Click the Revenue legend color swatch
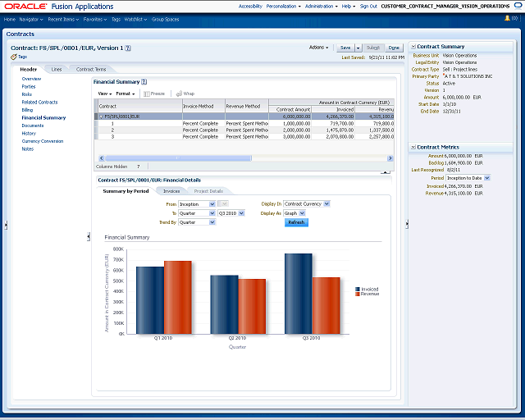 [358, 294]
